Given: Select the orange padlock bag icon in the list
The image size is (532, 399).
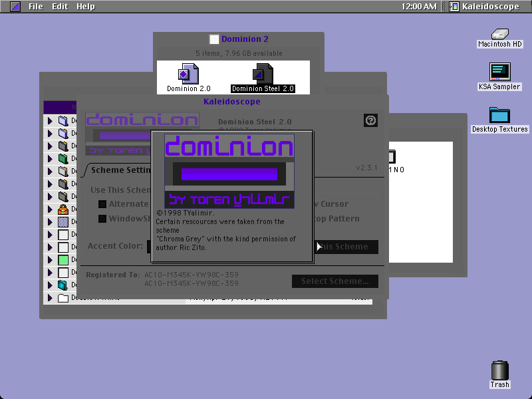Looking at the screenshot, I should pos(63,209).
